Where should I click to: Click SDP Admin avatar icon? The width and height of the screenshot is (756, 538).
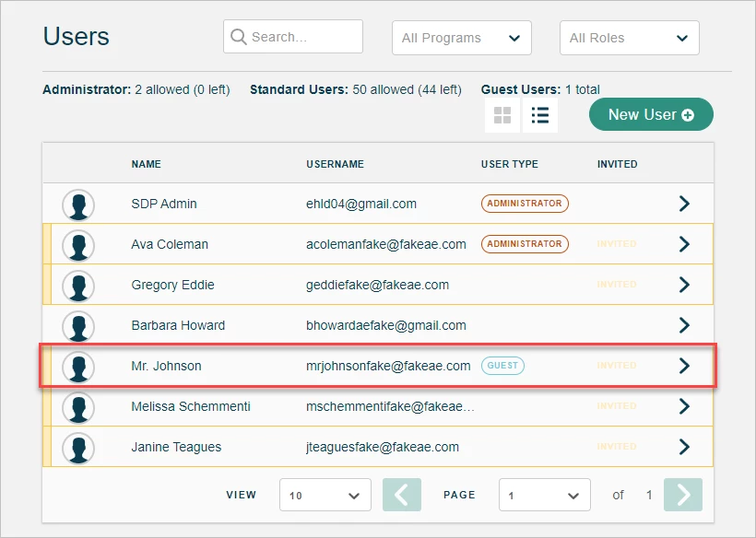pyautogui.click(x=78, y=205)
